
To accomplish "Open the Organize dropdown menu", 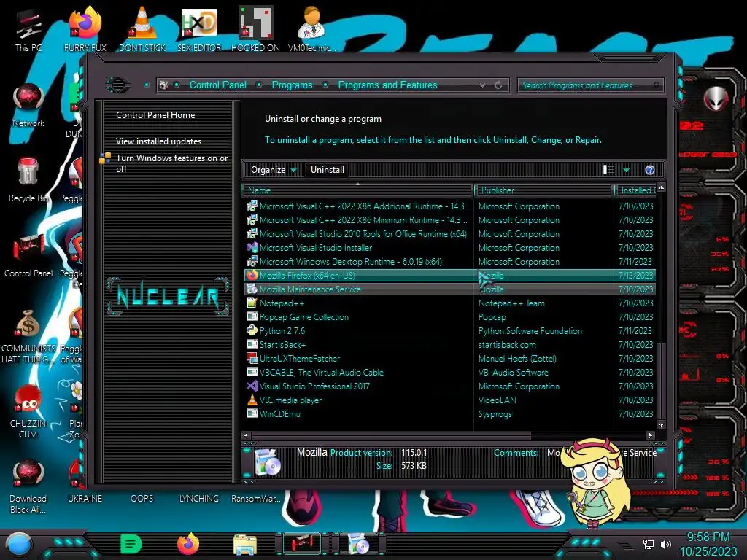I will point(273,170).
